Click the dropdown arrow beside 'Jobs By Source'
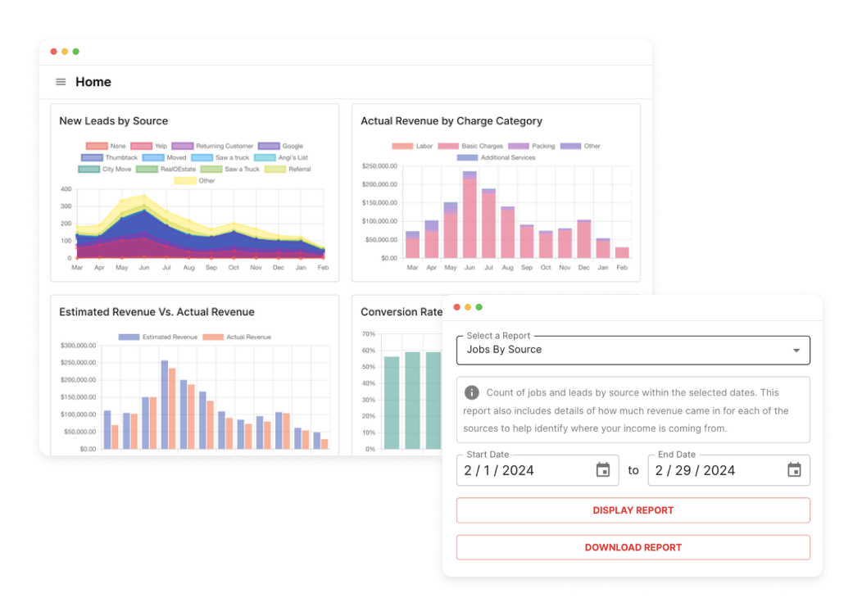This screenshot has width=862, height=616. [796, 350]
